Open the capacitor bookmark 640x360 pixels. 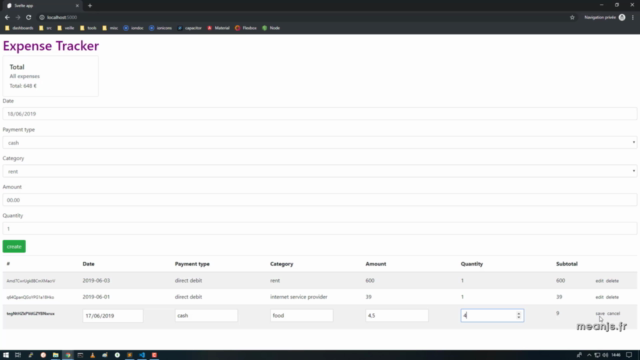click(189, 28)
